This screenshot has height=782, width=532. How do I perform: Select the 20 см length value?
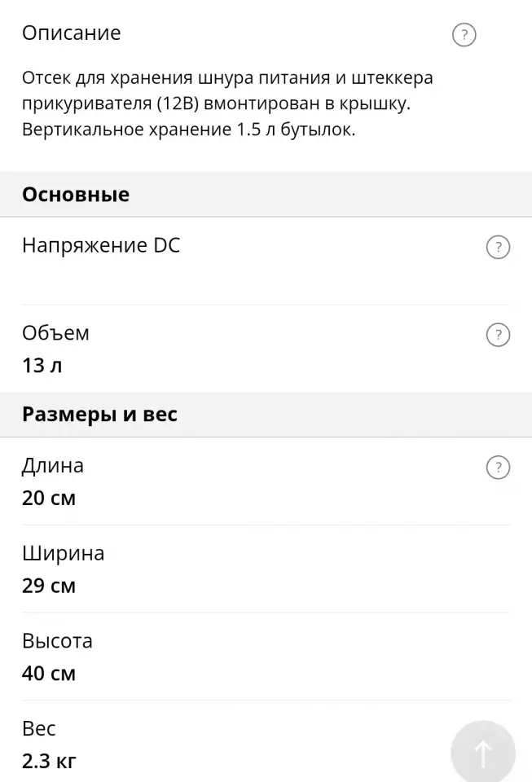coord(49,499)
